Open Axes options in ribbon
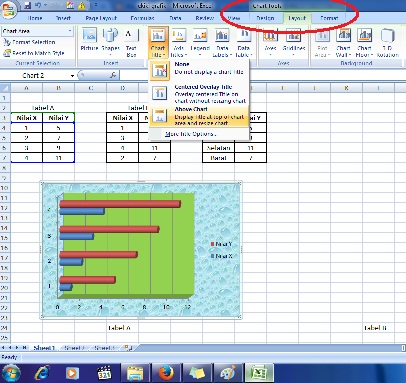The height and width of the screenshot is (383, 406). 270,42
